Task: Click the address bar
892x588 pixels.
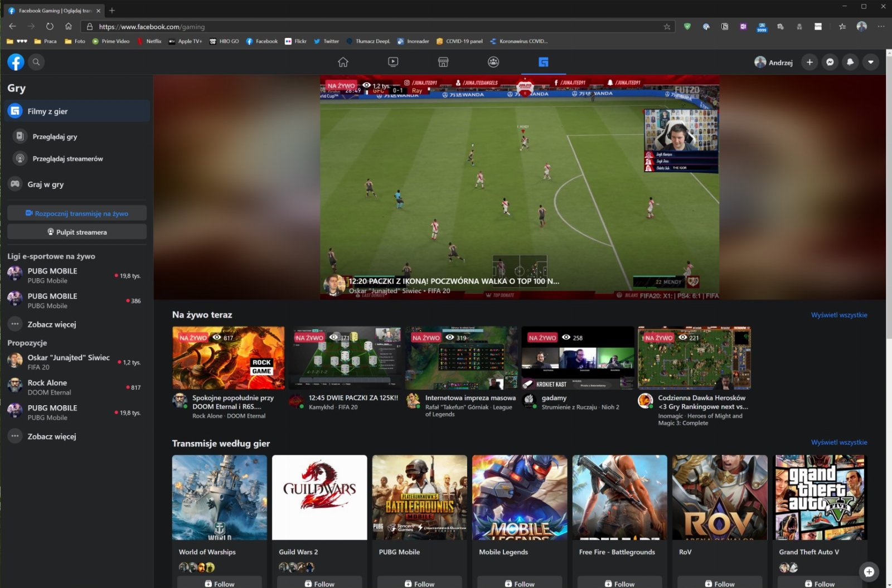Action: (x=378, y=26)
